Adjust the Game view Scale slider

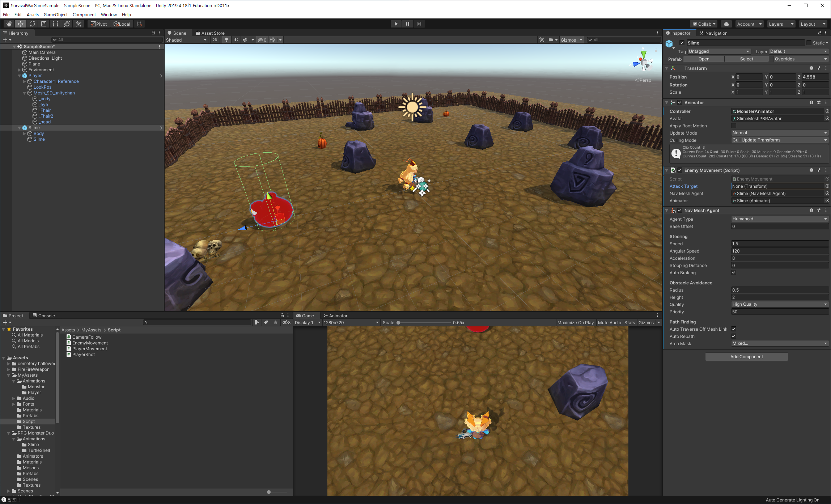398,322
